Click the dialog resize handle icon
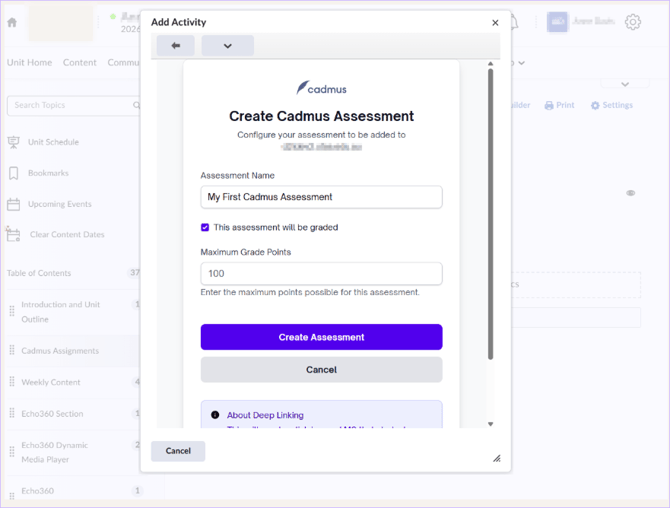This screenshot has height=508, width=670. point(497,458)
